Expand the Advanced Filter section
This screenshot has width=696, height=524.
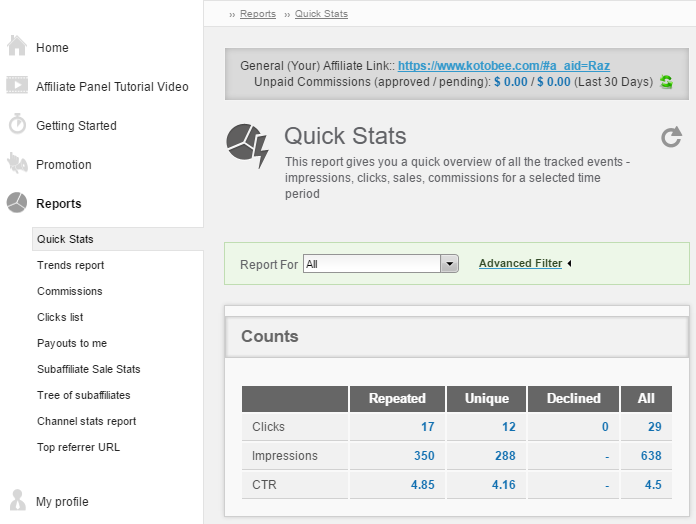pyautogui.click(x=520, y=264)
